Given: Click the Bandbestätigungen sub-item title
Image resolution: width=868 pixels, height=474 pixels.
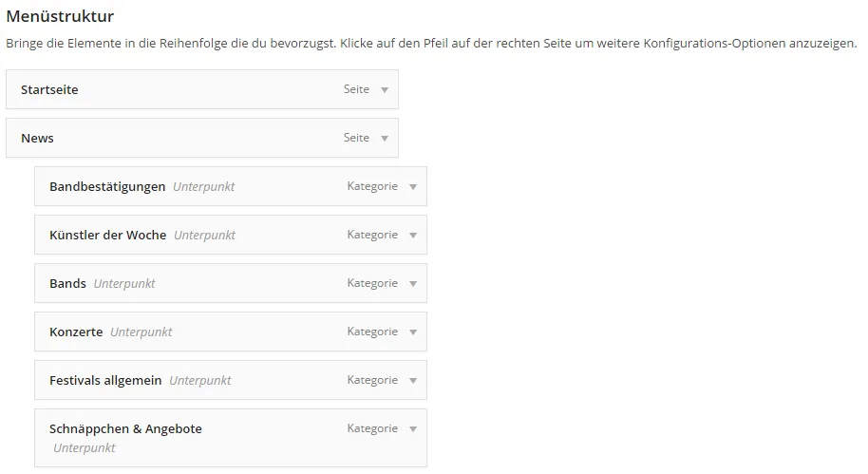Looking at the screenshot, I should [x=107, y=186].
